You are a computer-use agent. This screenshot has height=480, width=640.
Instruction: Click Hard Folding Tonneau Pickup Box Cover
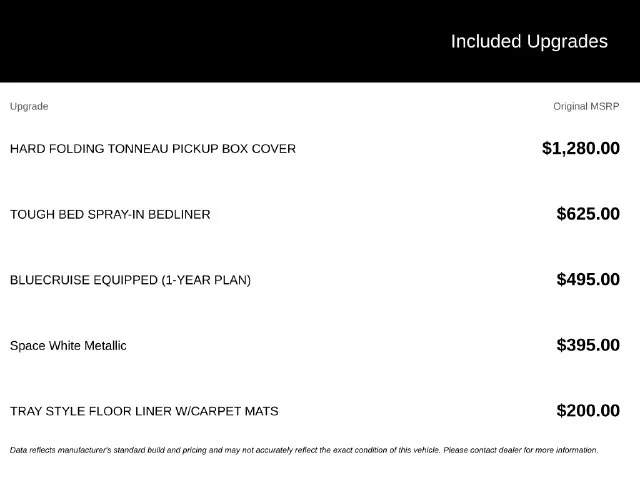point(153,149)
